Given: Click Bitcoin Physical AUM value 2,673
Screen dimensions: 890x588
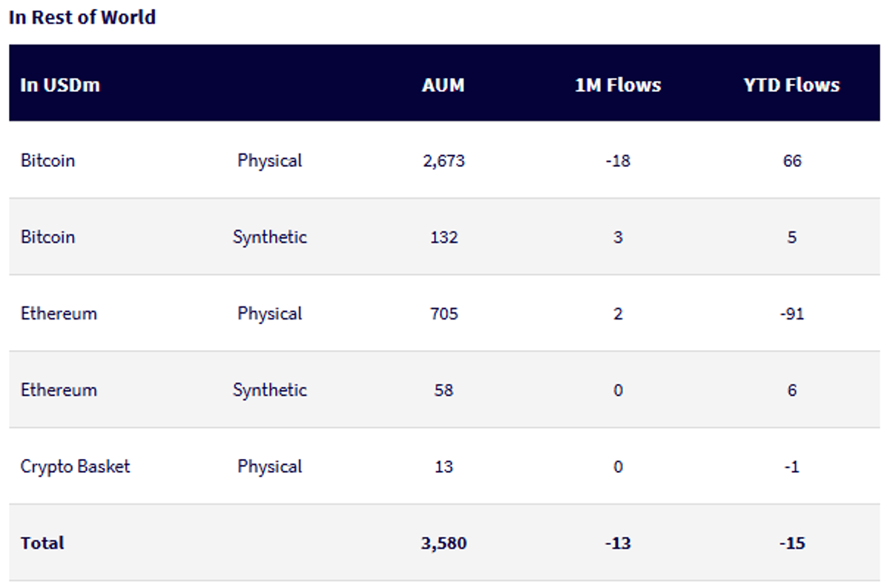Looking at the screenshot, I should pos(444,161).
